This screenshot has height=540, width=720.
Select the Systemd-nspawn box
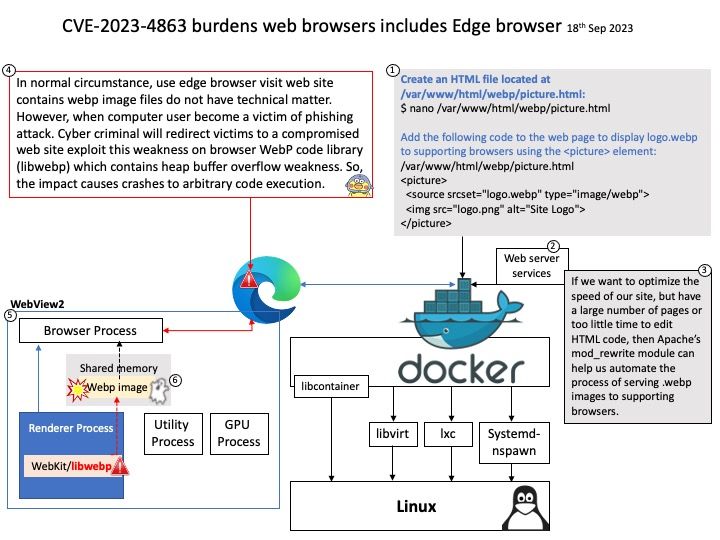pos(514,443)
